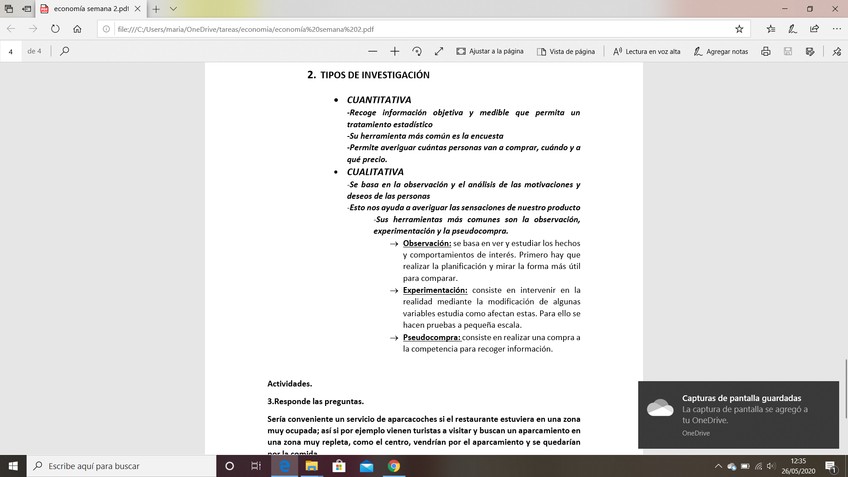Screen dimensions: 848x477
Task: Click the set tabs aside icon
Action: pos(26,9)
